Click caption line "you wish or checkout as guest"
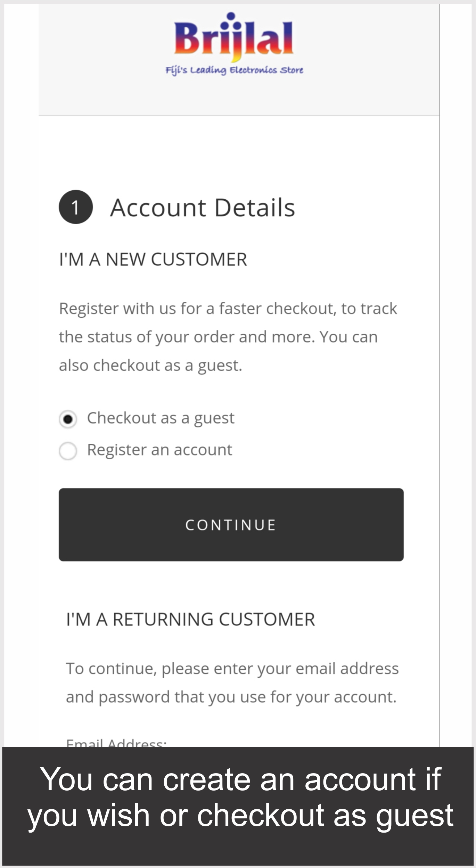Screen dimensions: 476x868 240,815
